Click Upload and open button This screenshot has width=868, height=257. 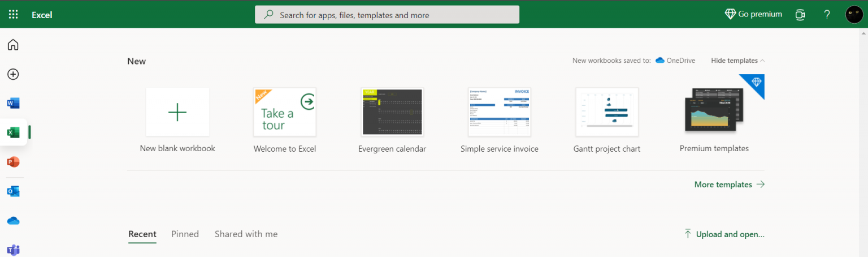[x=724, y=234]
